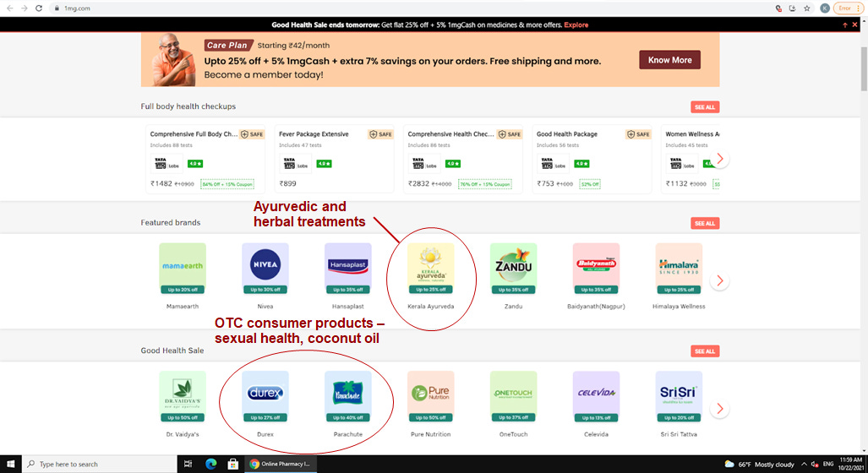Expand hidden system tray icons

(x=804, y=465)
